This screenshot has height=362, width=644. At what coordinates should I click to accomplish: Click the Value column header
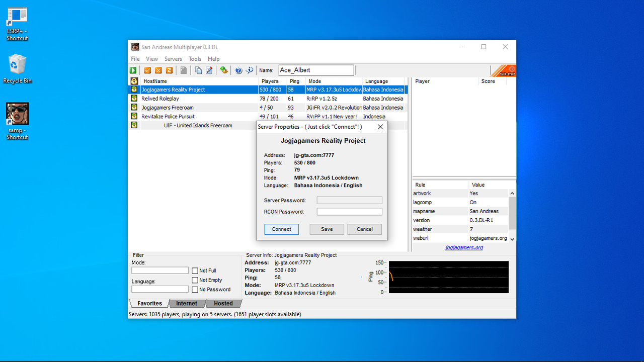click(x=492, y=185)
